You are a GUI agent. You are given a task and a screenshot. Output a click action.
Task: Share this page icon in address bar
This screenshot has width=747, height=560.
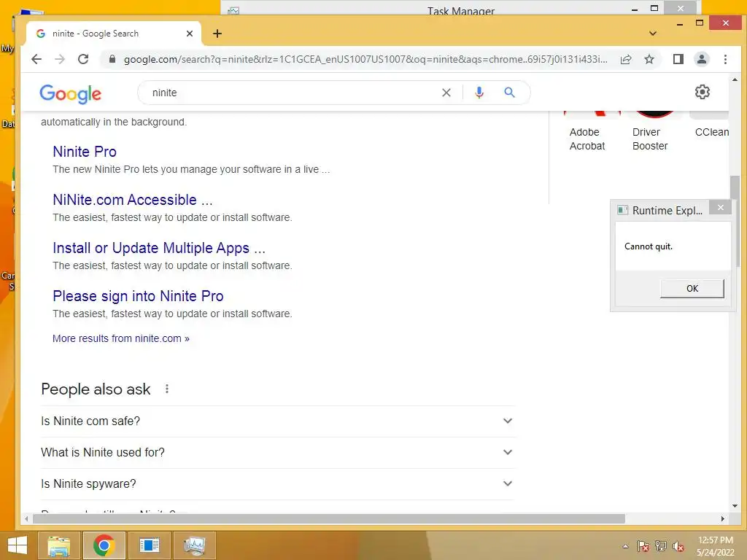626,59
